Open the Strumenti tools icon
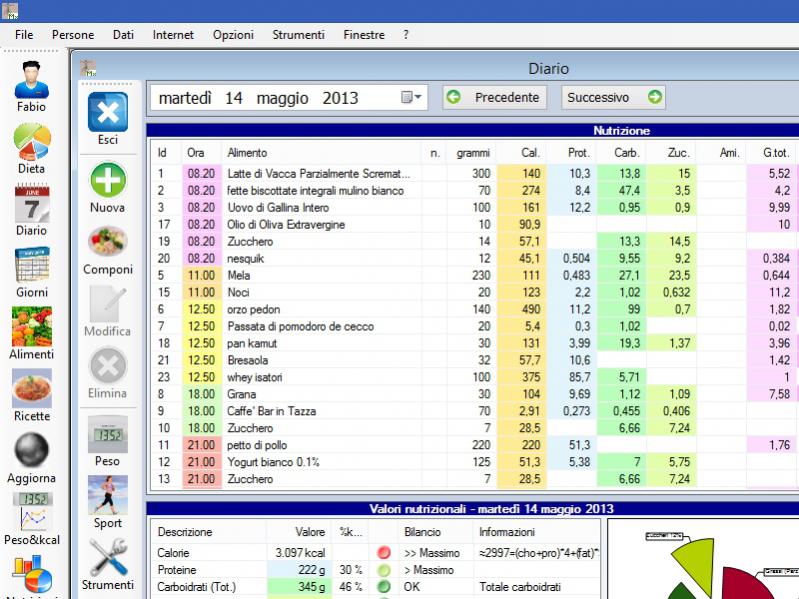 108,557
